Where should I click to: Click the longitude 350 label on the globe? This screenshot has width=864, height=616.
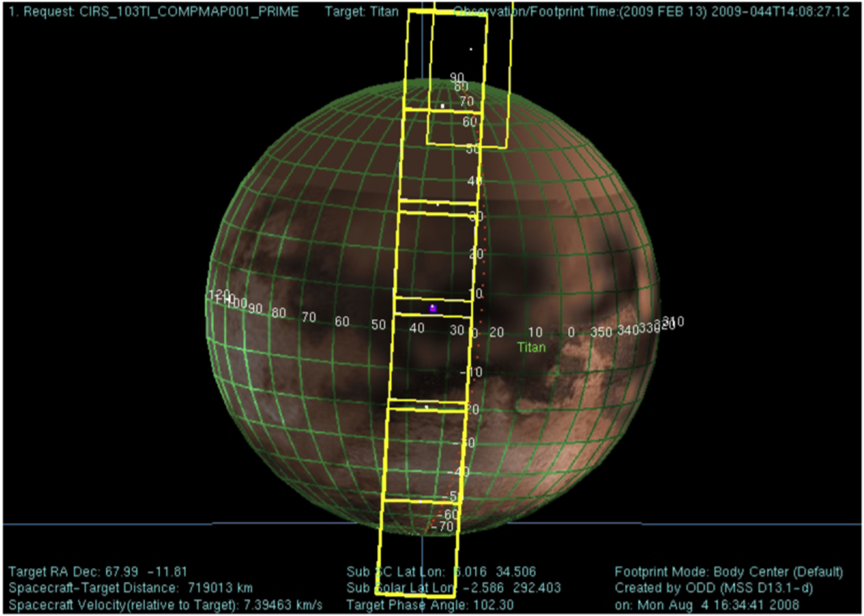pos(601,330)
